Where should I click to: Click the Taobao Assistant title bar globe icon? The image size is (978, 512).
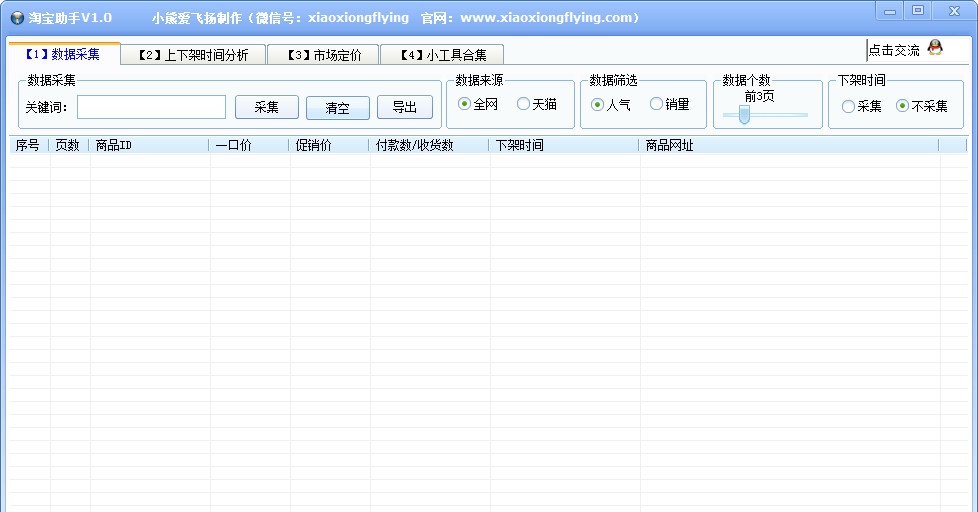coord(17,18)
